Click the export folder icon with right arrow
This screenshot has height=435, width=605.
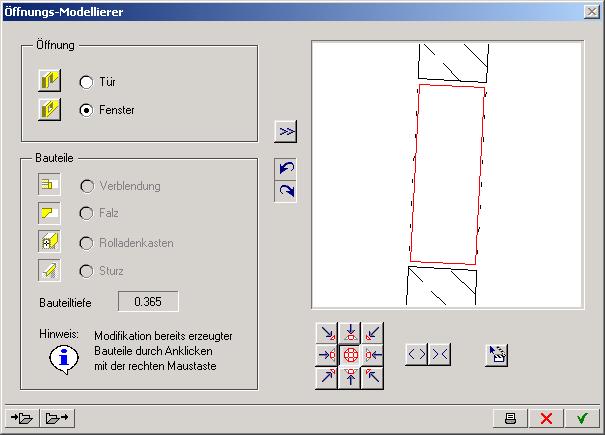(57, 418)
